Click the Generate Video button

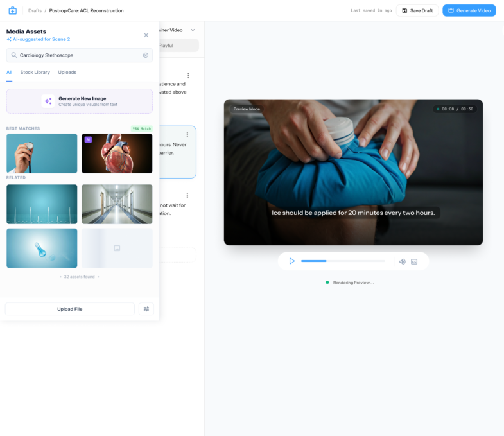pos(469,10)
